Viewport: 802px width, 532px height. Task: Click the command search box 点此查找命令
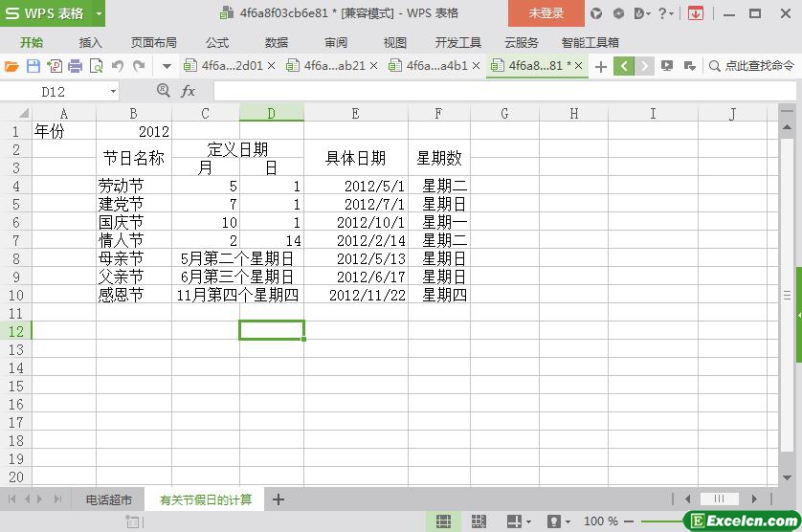pyautogui.click(x=751, y=65)
